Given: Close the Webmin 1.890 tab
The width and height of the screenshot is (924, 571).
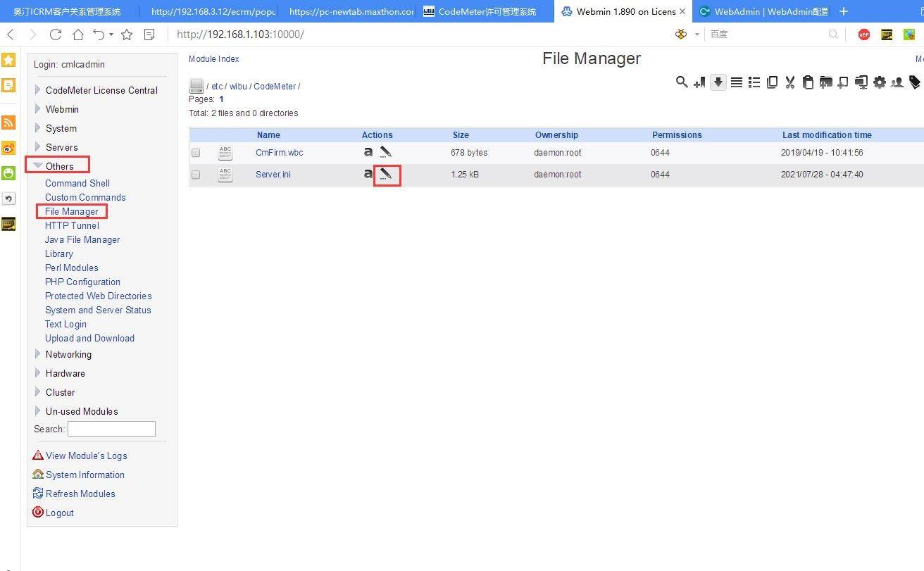Looking at the screenshot, I should click(682, 11).
